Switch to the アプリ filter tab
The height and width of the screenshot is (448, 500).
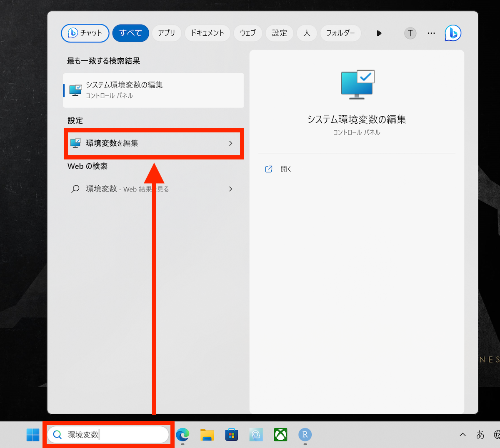[167, 33]
